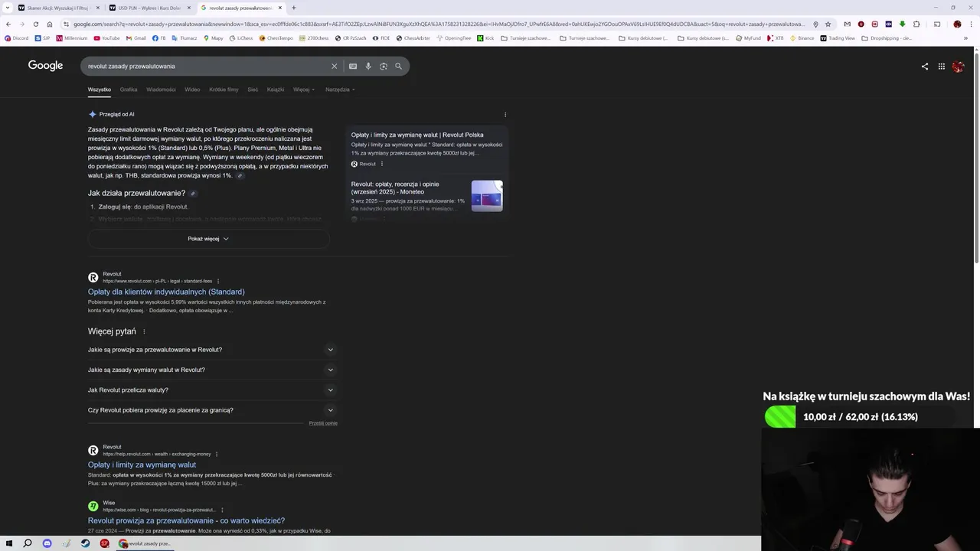
Task: Open the Discord bookmark
Action: [16, 38]
